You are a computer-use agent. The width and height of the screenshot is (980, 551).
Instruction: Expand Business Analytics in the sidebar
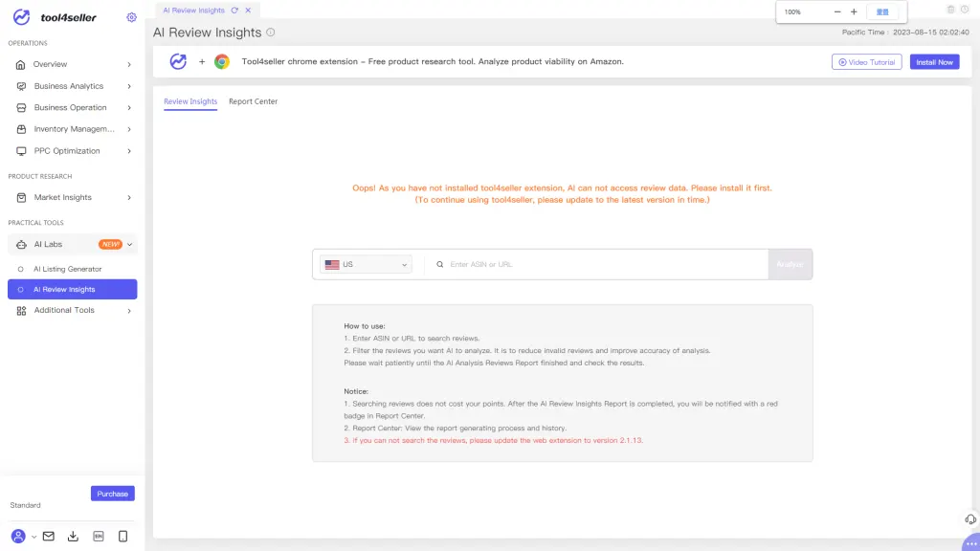coord(73,86)
